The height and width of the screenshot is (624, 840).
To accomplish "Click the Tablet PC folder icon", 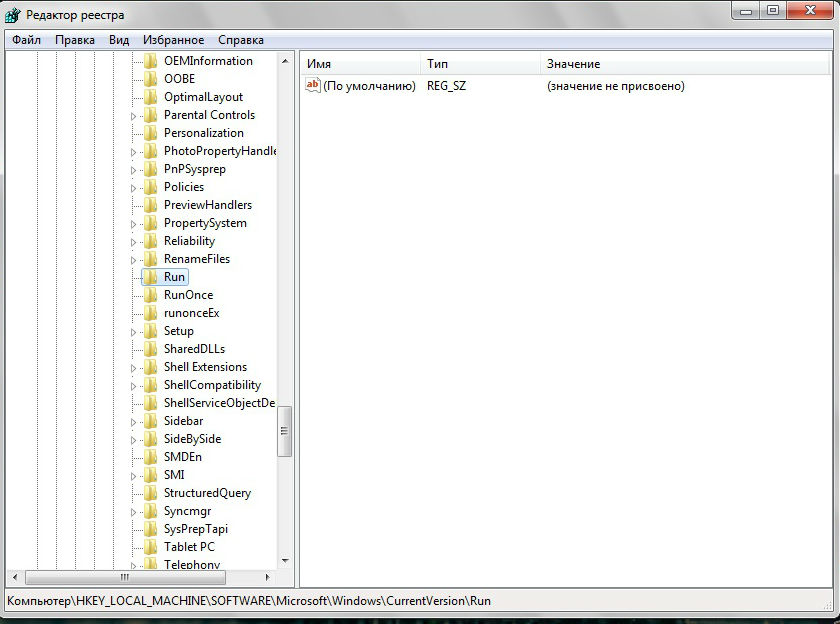I will coord(150,547).
